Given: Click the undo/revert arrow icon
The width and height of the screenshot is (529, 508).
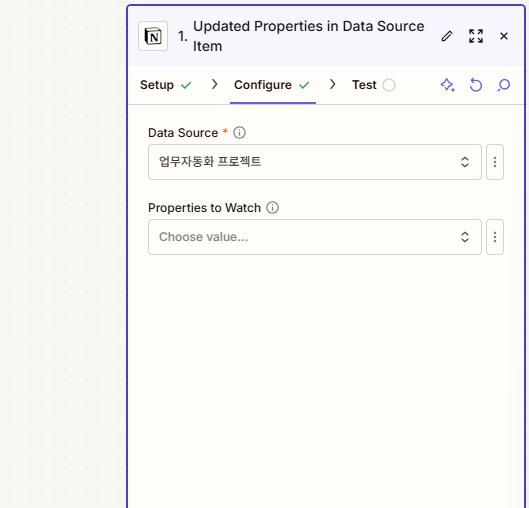Looking at the screenshot, I should (x=476, y=85).
